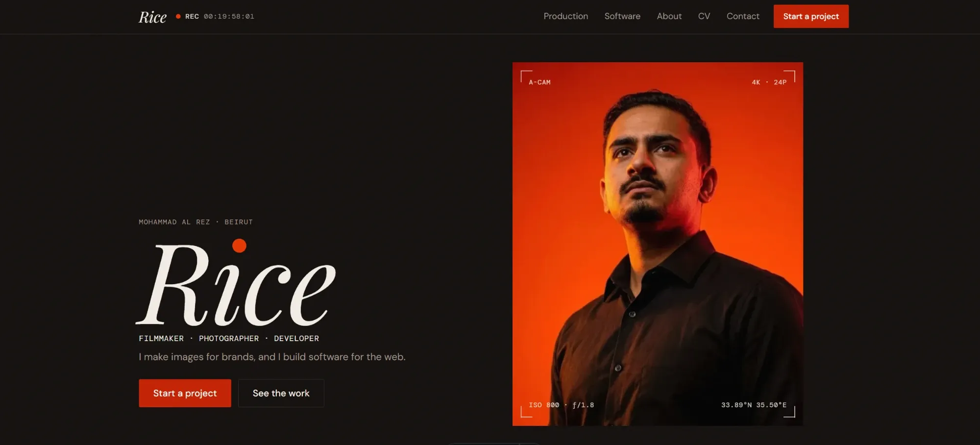Click the See the work button
The height and width of the screenshot is (445, 980).
click(x=281, y=393)
